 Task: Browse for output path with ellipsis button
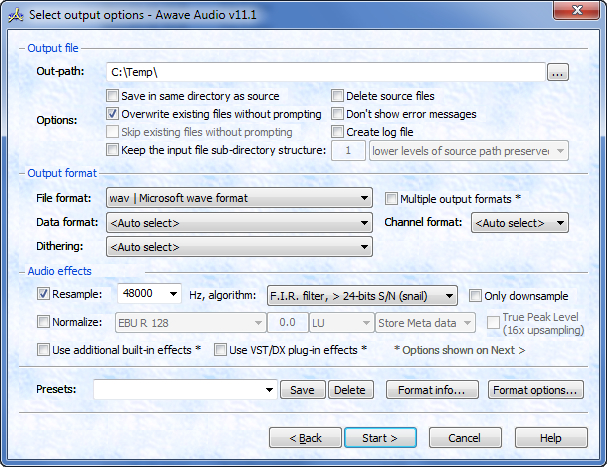[557, 72]
